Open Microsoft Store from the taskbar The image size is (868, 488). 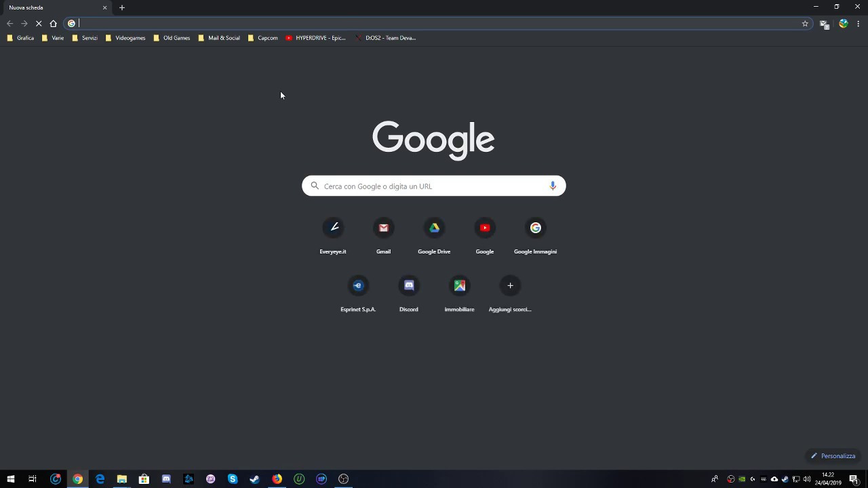coord(144,479)
